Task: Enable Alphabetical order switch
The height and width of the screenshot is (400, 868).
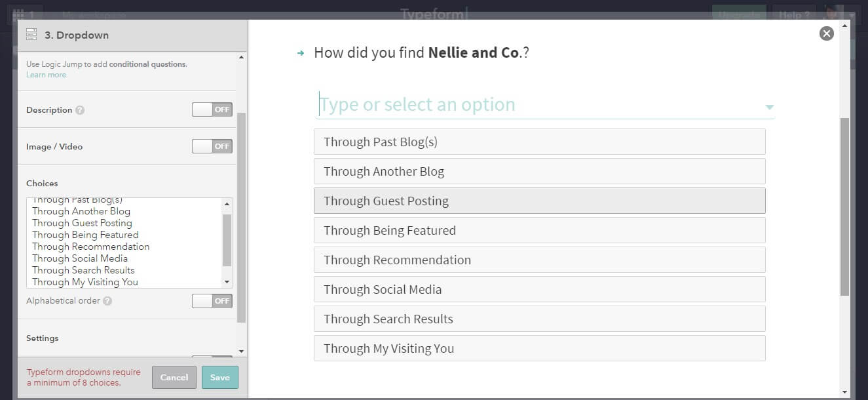Action: coord(212,301)
